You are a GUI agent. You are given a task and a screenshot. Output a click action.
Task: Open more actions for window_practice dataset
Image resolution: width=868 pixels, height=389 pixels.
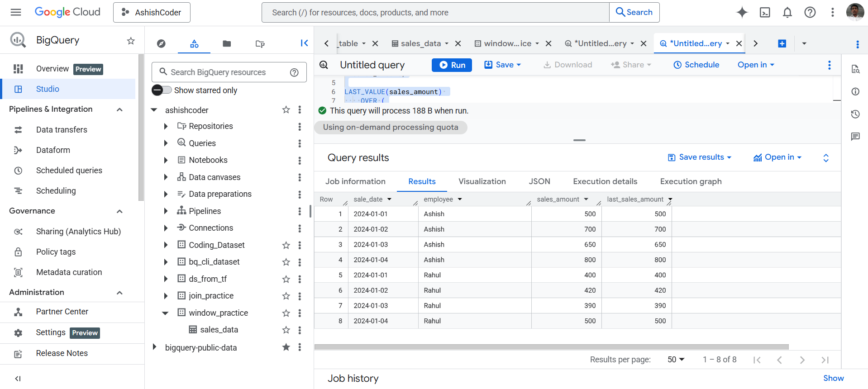[x=300, y=313]
